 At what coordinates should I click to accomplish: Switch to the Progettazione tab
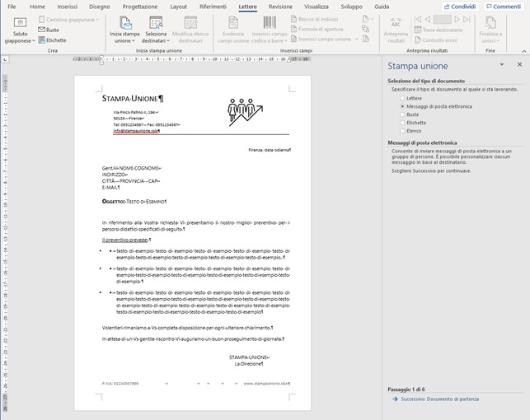click(140, 7)
